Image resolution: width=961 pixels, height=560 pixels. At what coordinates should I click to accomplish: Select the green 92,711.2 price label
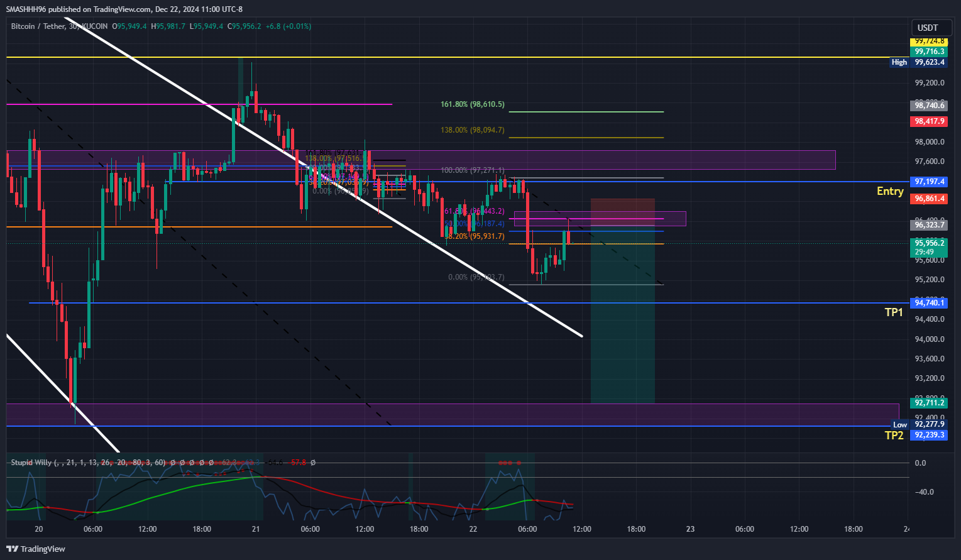pyautogui.click(x=929, y=403)
